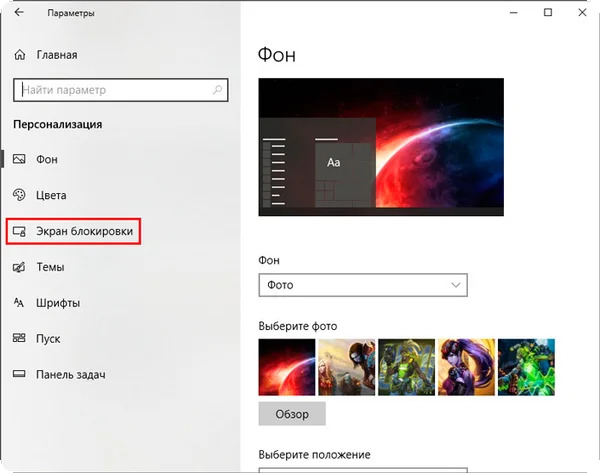Click the Персонализация heading text
Viewport: 600px width, 473px height.
tap(58, 125)
